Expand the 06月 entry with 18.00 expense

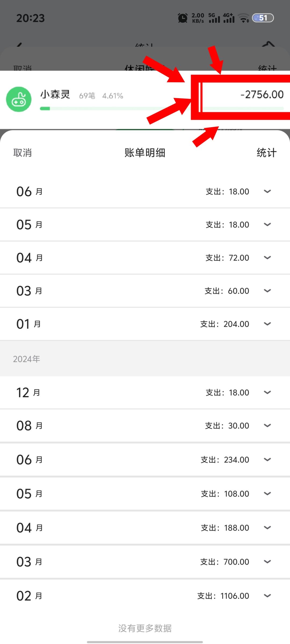pyautogui.click(x=267, y=191)
